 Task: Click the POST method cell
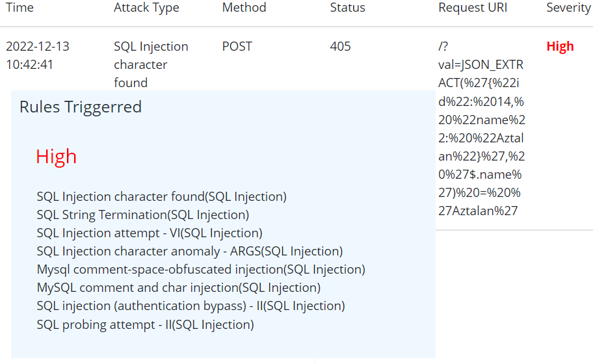pos(237,47)
